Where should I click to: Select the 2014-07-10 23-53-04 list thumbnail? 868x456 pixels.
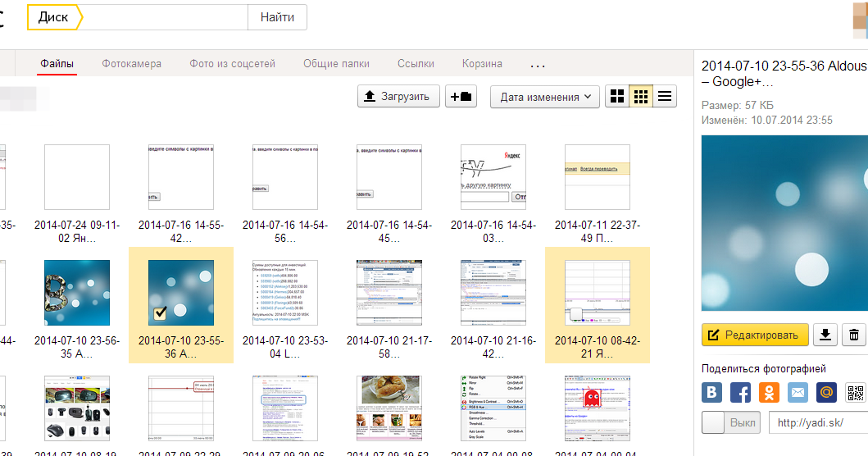coord(285,293)
